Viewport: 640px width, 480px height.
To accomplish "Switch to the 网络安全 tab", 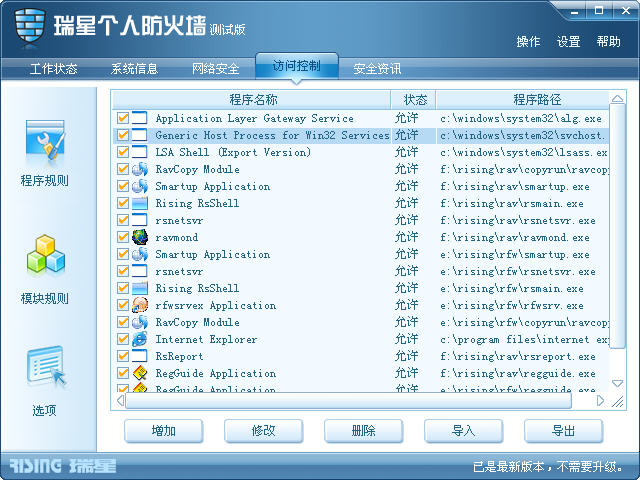I will (216, 69).
